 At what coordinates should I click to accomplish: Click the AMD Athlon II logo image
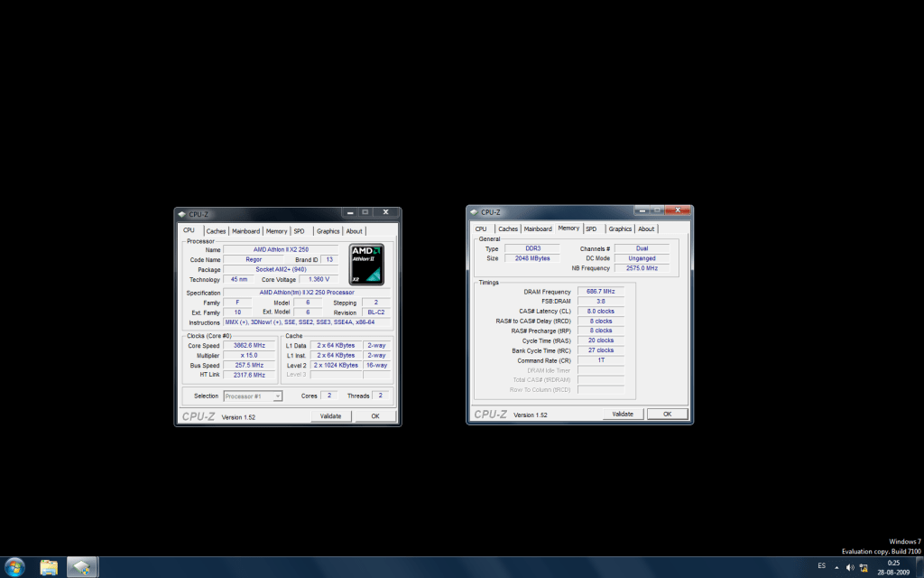tap(366, 265)
